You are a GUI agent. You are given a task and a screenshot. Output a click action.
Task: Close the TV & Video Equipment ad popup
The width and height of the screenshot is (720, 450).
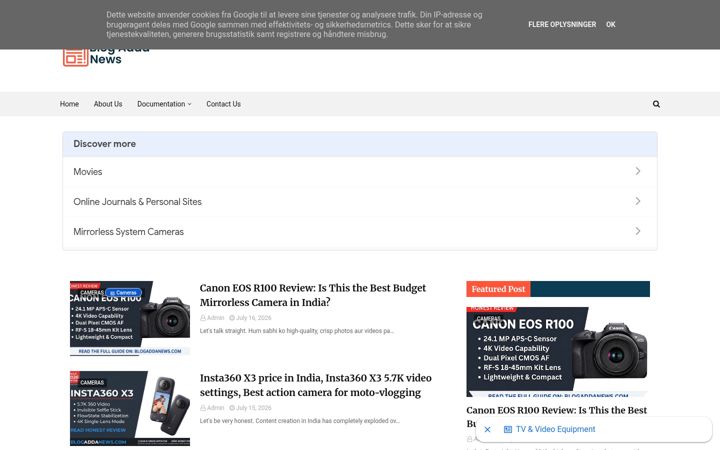click(x=487, y=429)
